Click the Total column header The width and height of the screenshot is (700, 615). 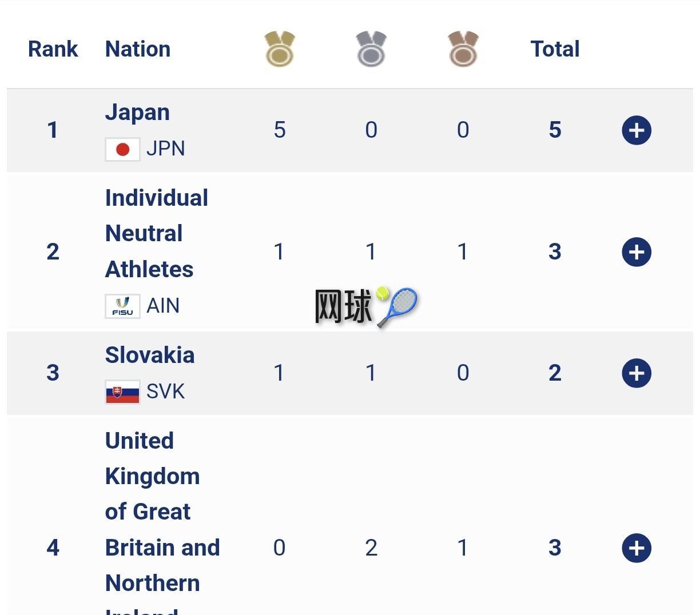[555, 49]
